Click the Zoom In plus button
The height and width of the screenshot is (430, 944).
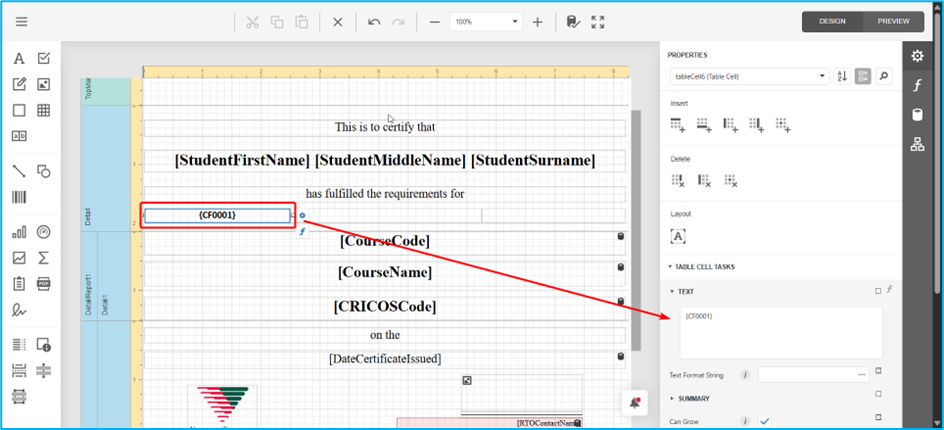point(537,22)
